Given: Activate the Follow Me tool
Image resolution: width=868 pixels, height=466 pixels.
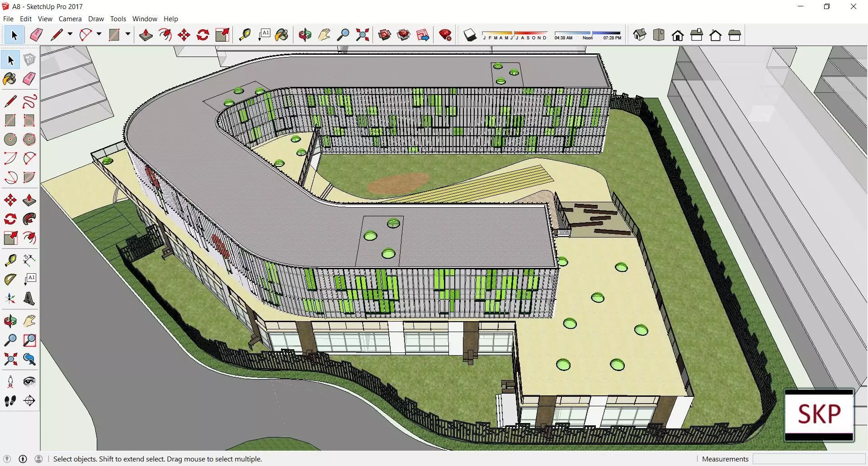Looking at the screenshot, I should coord(29,219).
